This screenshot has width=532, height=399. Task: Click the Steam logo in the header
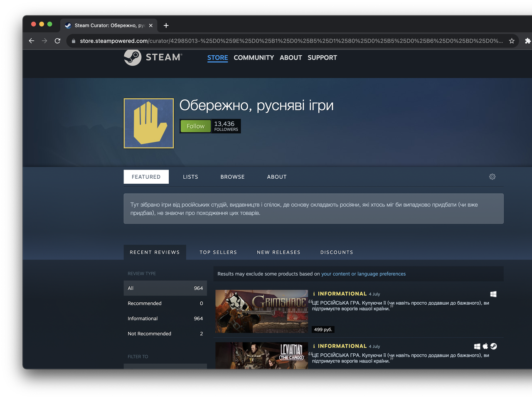coord(153,57)
